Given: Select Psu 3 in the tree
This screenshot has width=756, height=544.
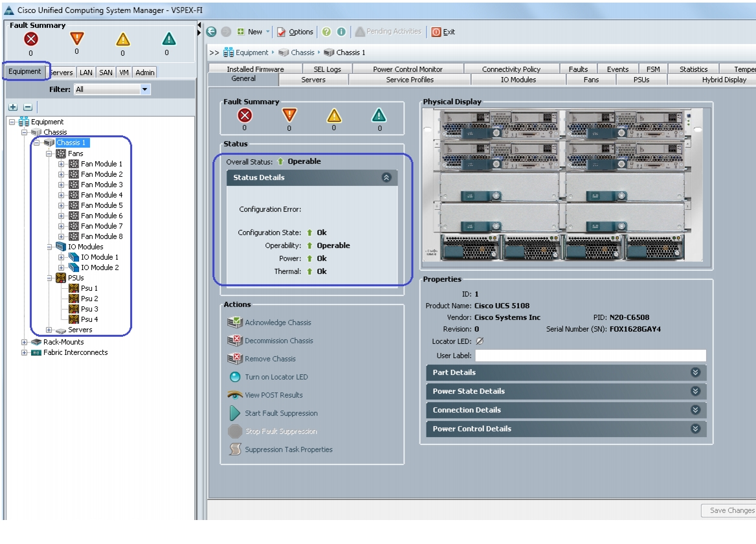Looking at the screenshot, I should point(89,309).
